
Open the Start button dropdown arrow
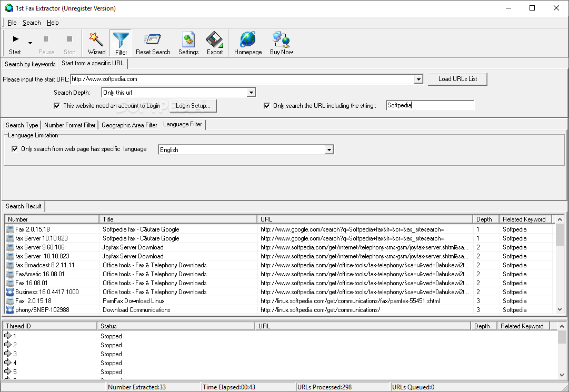coord(30,43)
